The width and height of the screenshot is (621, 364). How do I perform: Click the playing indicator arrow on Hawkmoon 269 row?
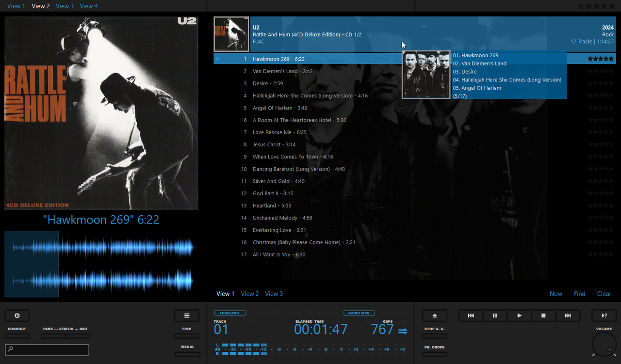pos(218,59)
